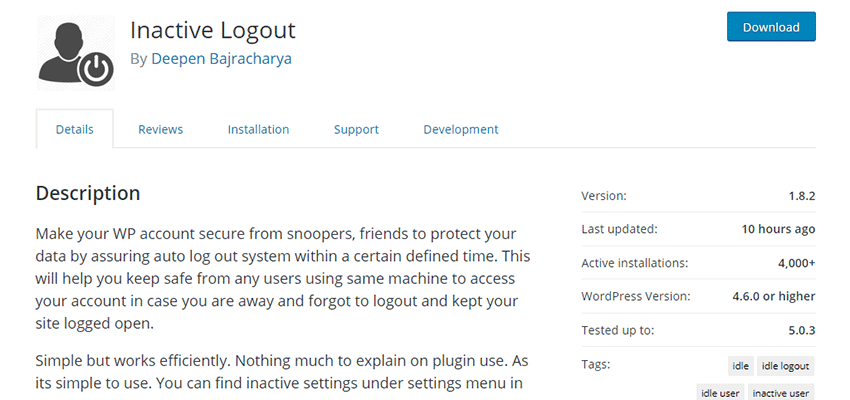850x400 pixels.
Task: Open the Deepen Bajracharya author link
Action: [x=221, y=59]
